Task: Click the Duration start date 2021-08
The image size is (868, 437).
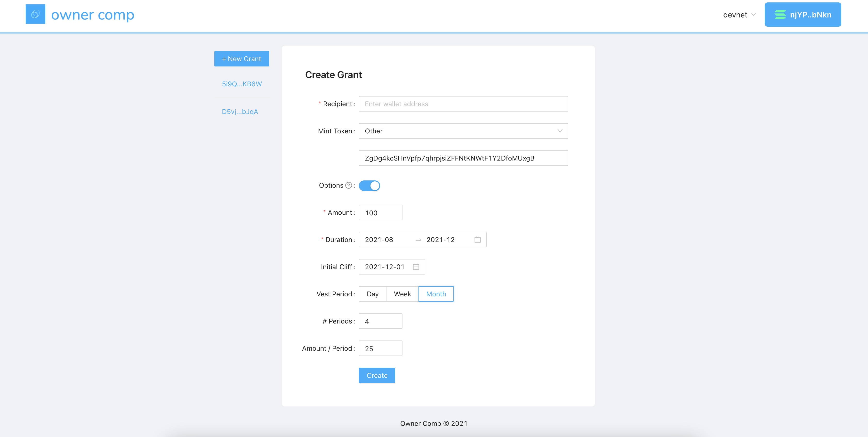Action: coord(379,240)
